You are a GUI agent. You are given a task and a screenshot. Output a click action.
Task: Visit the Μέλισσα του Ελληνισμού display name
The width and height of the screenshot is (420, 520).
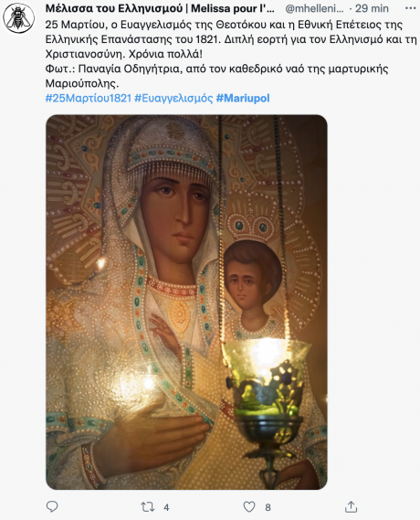coord(114,8)
